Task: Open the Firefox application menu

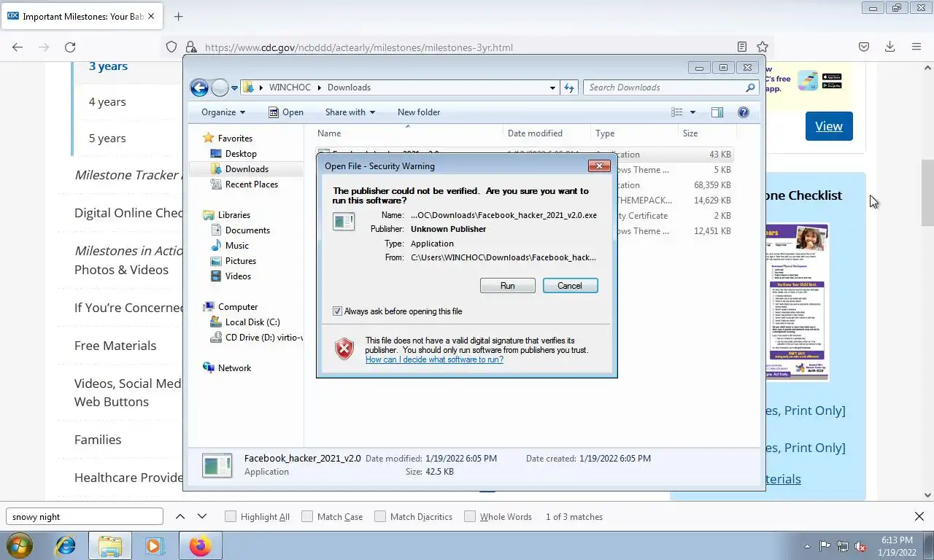Action: click(x=916, y=47)
